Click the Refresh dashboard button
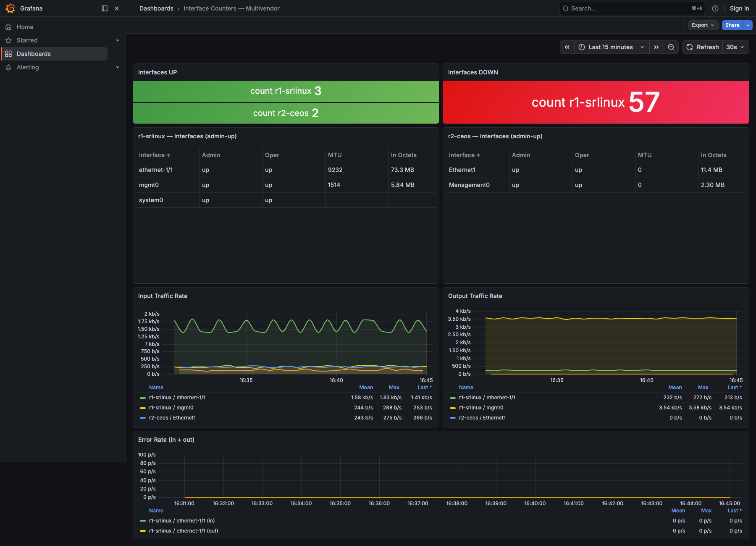756x546 pixels. point(703,47)
